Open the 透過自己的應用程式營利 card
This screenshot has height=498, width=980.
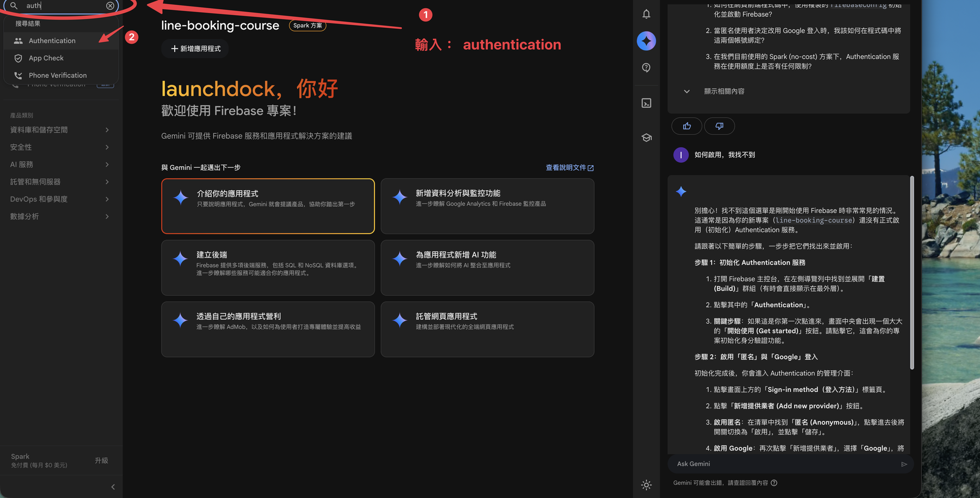[268, 329]
